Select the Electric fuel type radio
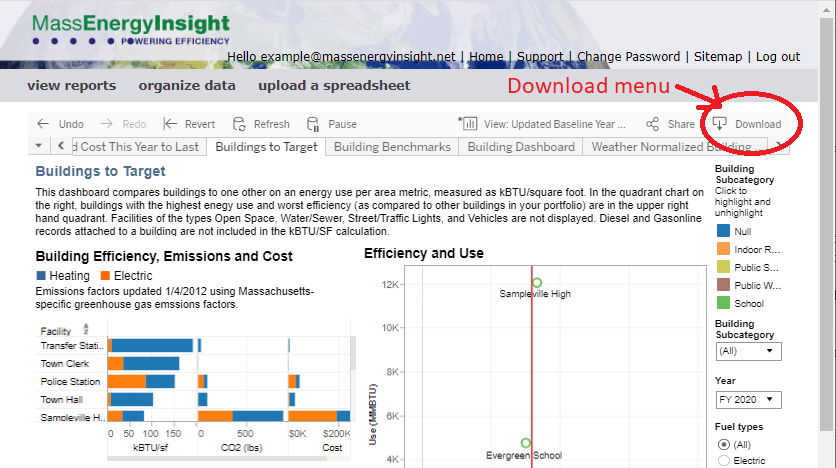 click(x=724, y=461)
